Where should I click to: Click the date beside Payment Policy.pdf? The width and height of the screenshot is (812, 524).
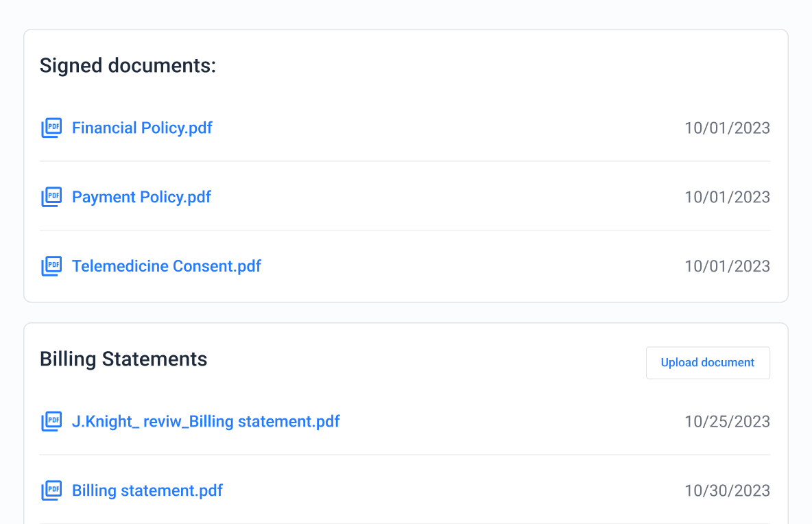pos(727,198)
